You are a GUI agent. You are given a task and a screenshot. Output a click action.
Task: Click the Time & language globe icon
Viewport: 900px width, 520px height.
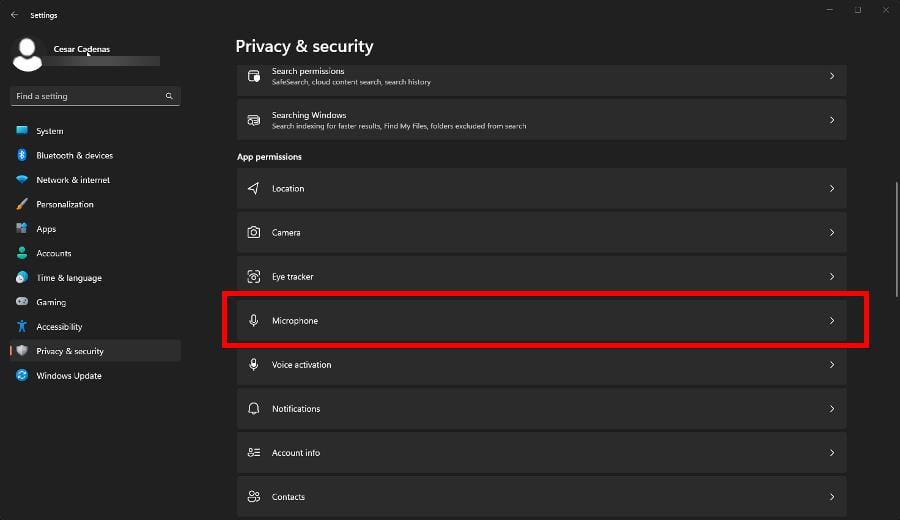click(22, 277)
